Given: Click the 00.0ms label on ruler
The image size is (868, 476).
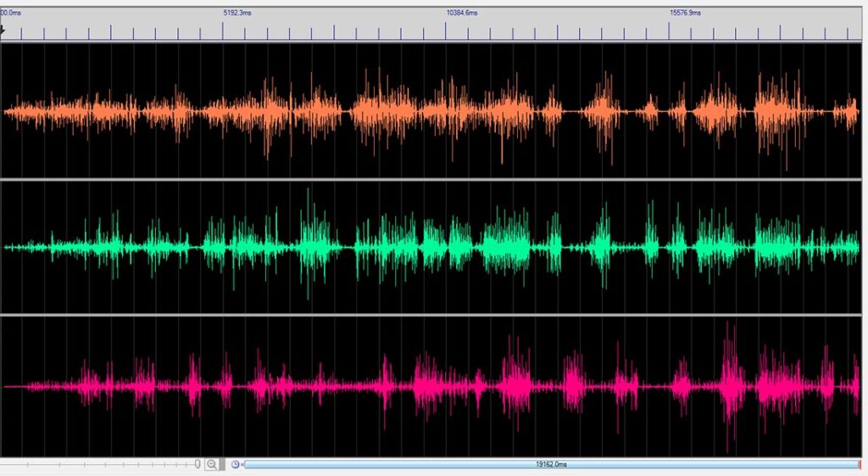Looking at the screenshot, I should pos(10,13).
